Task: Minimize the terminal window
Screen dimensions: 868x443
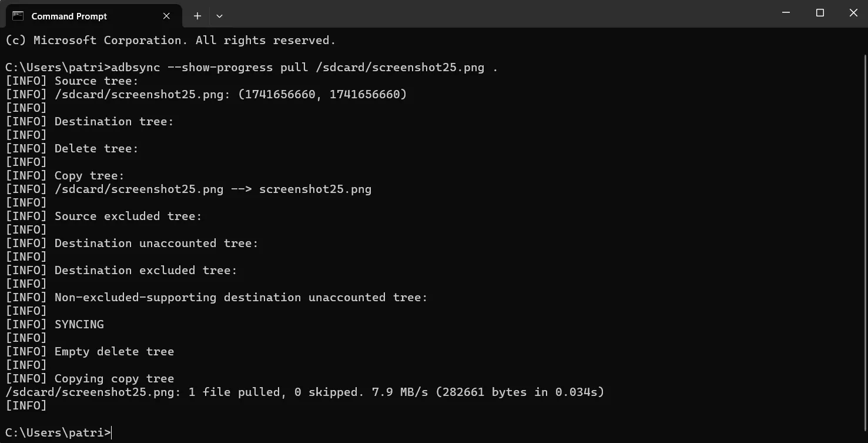Action: tap(786, 12)
